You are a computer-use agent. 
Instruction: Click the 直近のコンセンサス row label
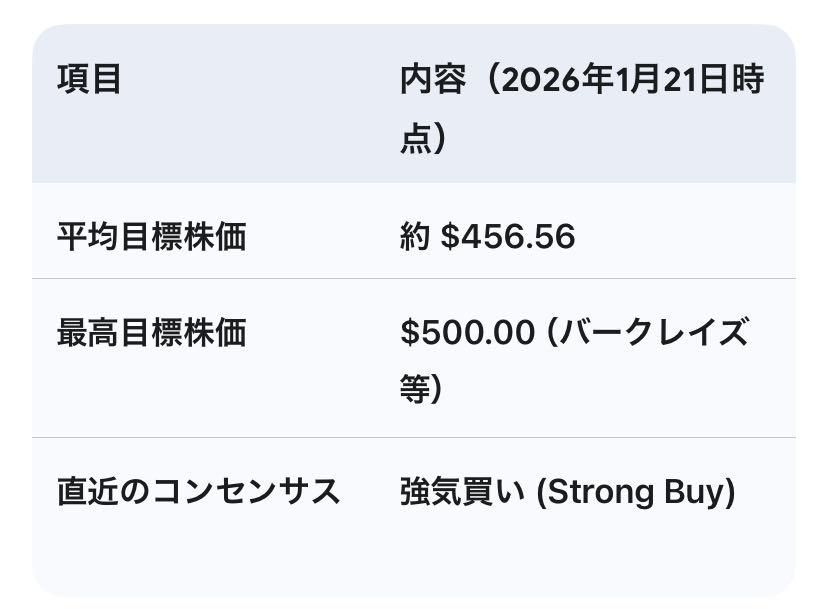pyautogui.click(x=199, y=492)
